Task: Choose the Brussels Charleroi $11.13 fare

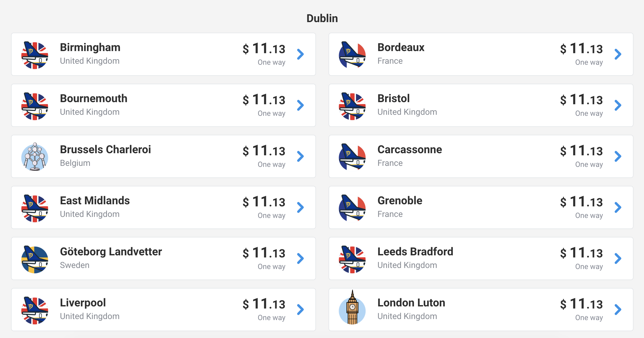Action: tap(264, 151)
